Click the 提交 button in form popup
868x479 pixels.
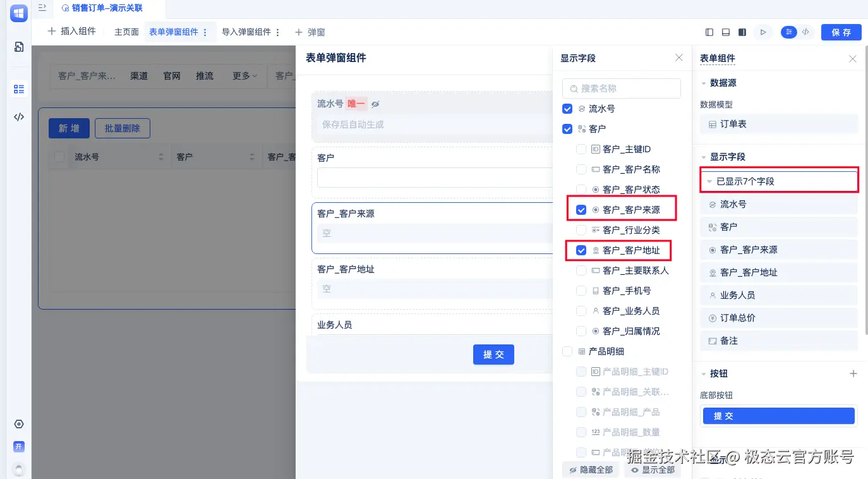pyautogui.click(x=493, y=355)
